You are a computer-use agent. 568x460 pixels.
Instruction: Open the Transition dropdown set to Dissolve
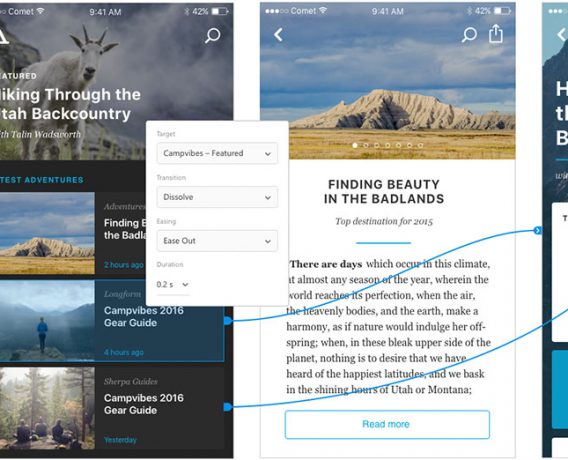point(217,197)
